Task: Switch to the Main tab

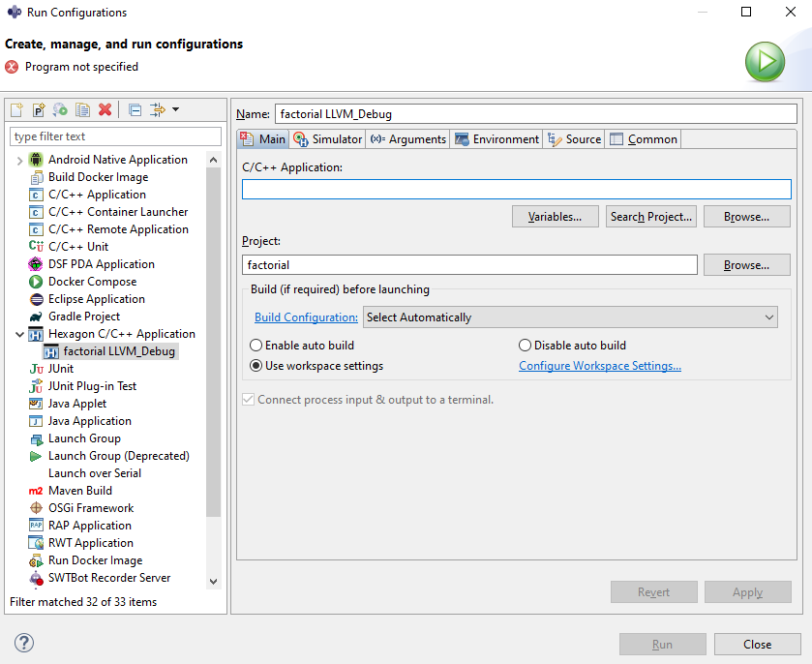Action: tap(263, 138)
